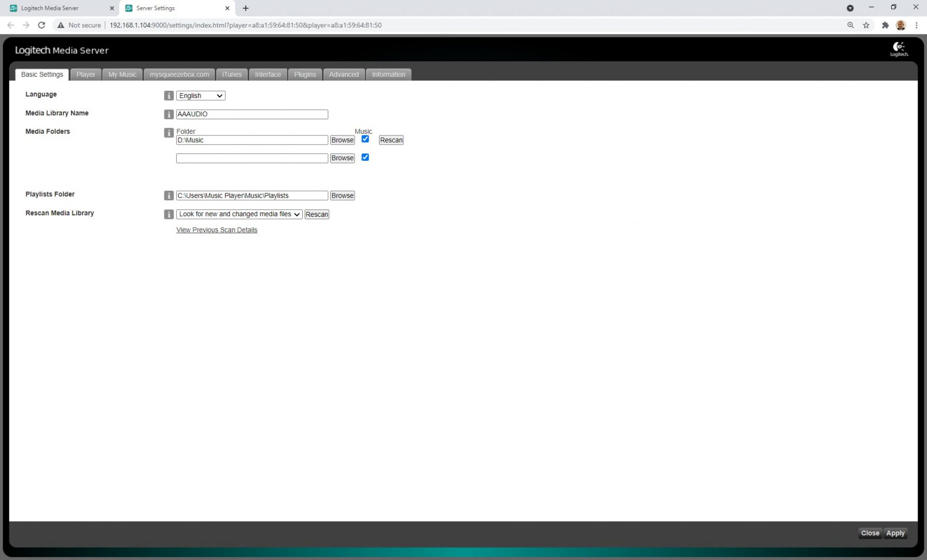The width and height of the screenshot is (927, 560).
Task: Open the Information tab
Action: click(388, 75)
